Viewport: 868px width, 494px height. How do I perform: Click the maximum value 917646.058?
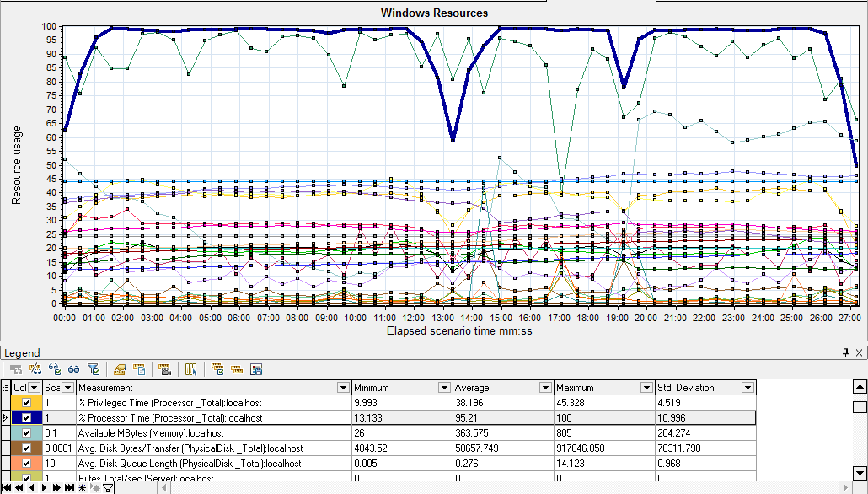[581, 448]
